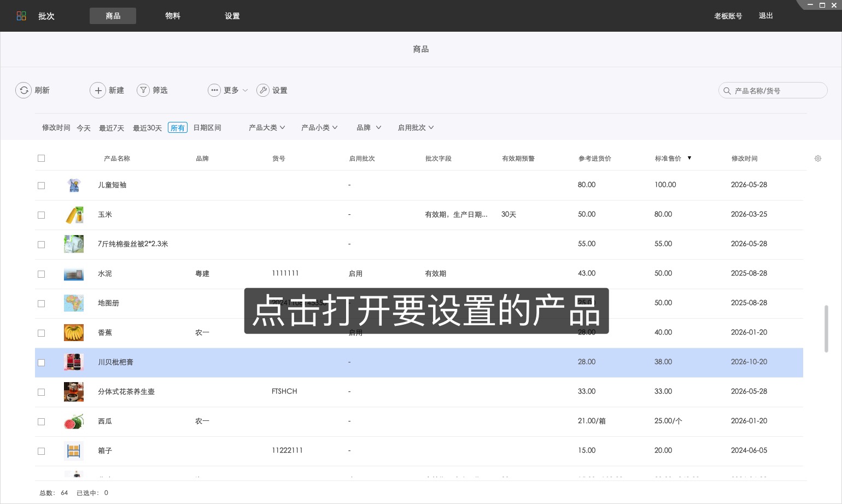Click the 产品名称 column header

117,159
